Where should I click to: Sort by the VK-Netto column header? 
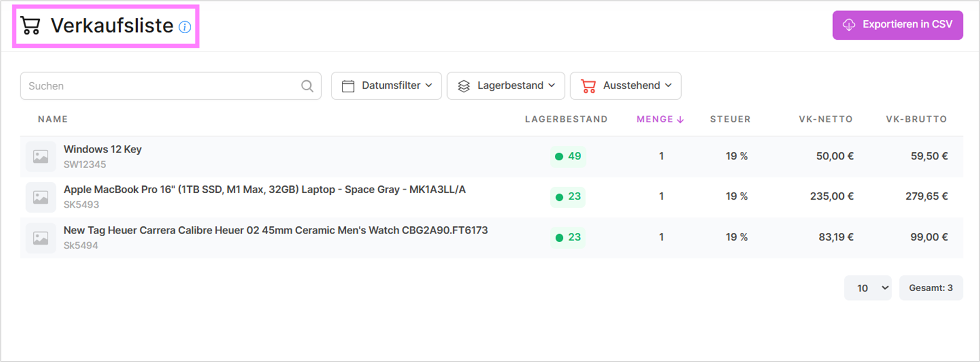pyautogui.click(x=826, y=119)
